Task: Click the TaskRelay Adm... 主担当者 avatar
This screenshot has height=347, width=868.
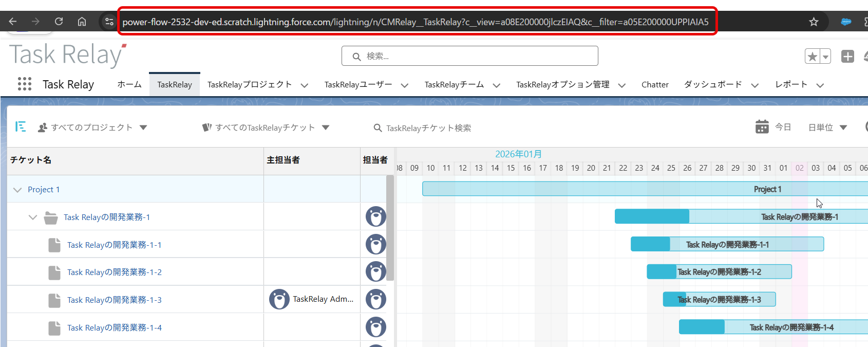Action: pyautogui.click(x=279, y=299)
